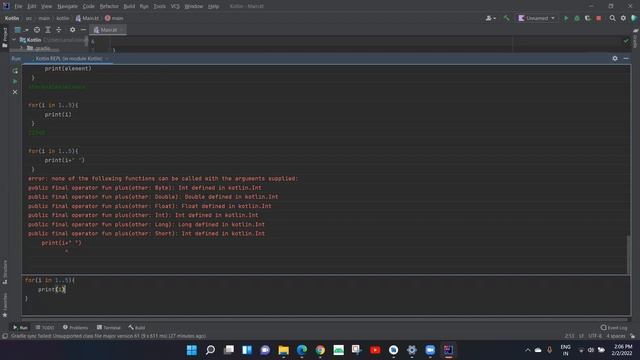Open the Refactor menu
Viewport: 640px width, 360px height.
109,7
